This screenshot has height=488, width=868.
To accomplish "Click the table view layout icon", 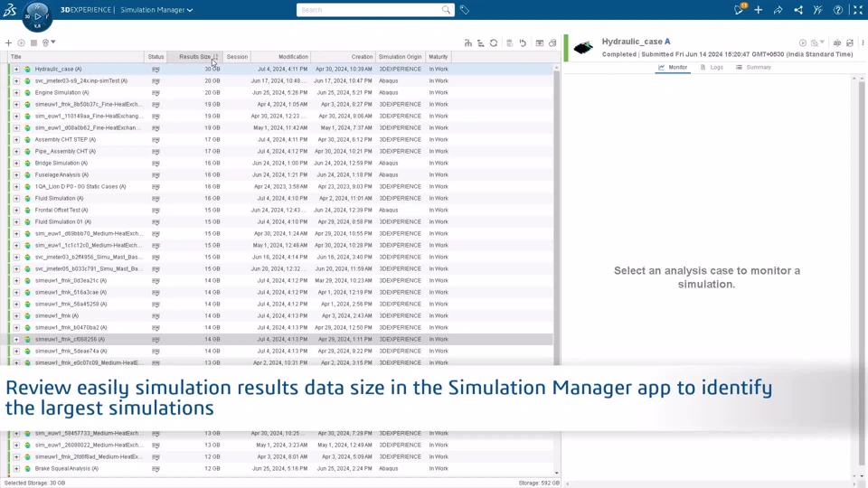I will (539, 43).
